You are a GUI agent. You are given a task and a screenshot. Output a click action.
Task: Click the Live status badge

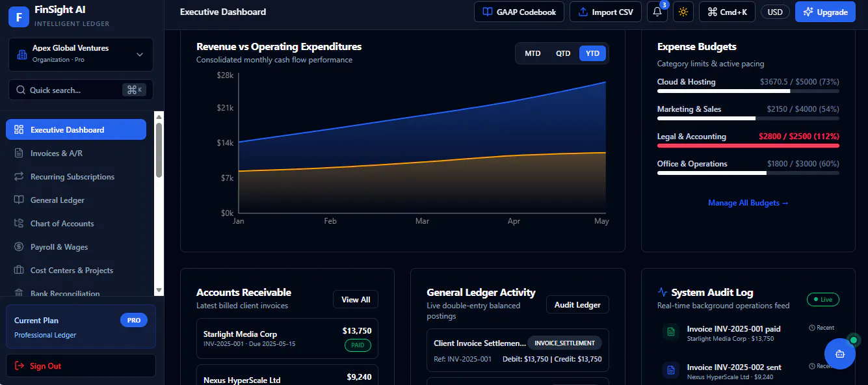coord(823,299)
